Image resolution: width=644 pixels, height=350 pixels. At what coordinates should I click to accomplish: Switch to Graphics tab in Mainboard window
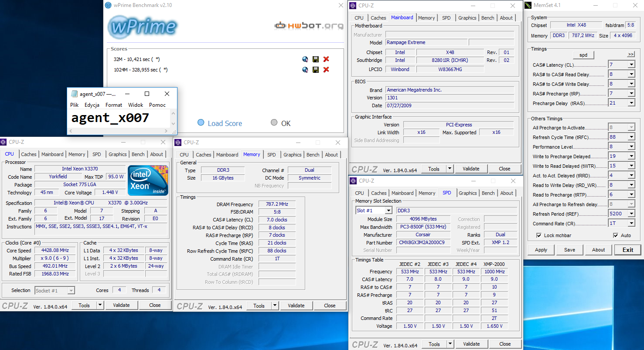(x=467, y=18)
